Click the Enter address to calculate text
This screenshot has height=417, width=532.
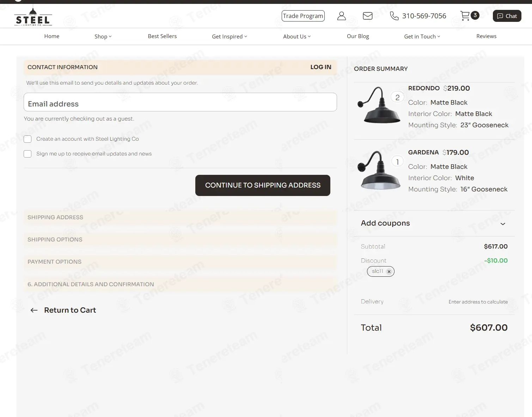[478, 302]
